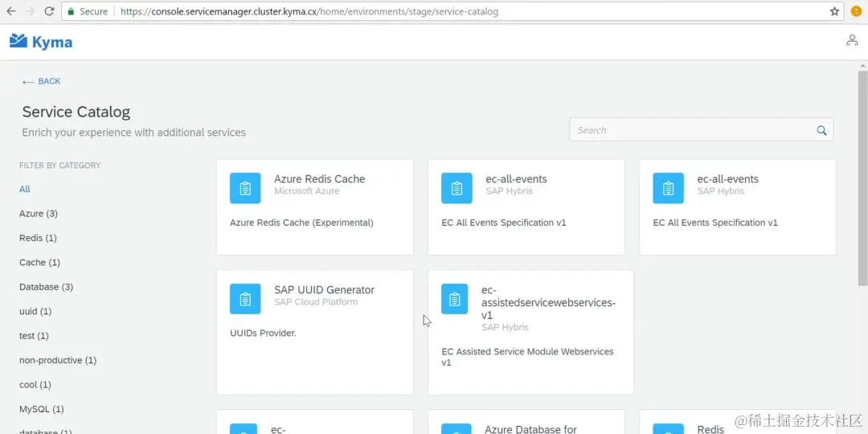This screenshot has width=868, height=434.
Task: Click the orange alert icon in browser toolbar
Action: pyautogui.click(x=856, y=11)
